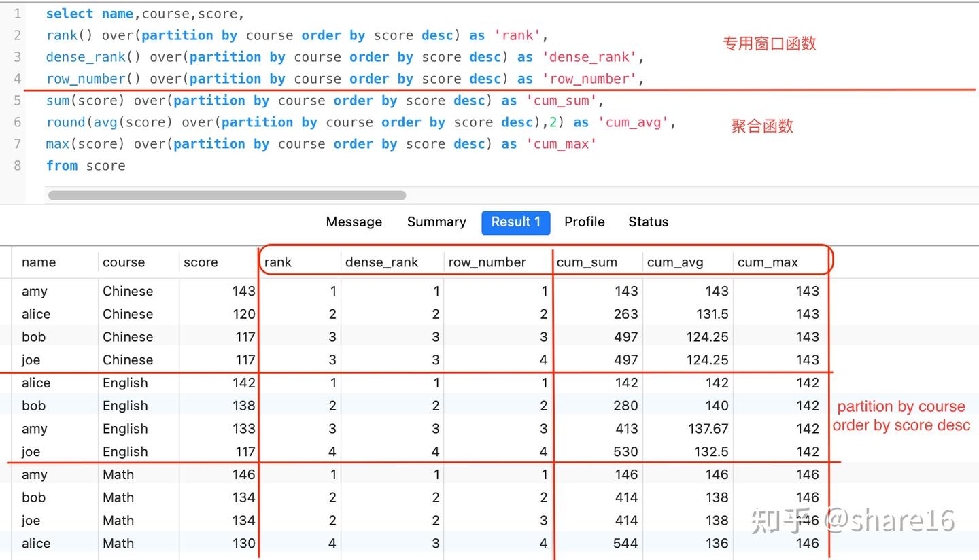The width and height of the screenshot is (979, 560).
Task: Select 'Math' cell in joe's row
Action: [x=118, y=521]
